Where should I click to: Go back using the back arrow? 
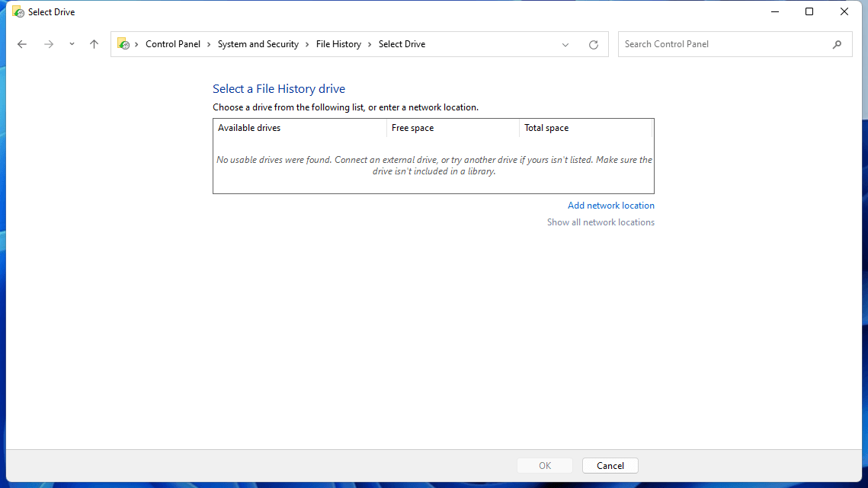click(x=21, y=44)
